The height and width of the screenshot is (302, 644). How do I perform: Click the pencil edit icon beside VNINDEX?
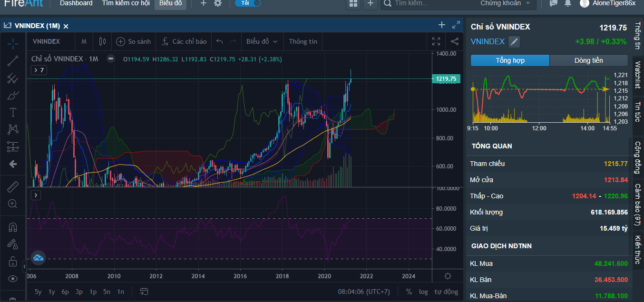(x=514, y=42)
